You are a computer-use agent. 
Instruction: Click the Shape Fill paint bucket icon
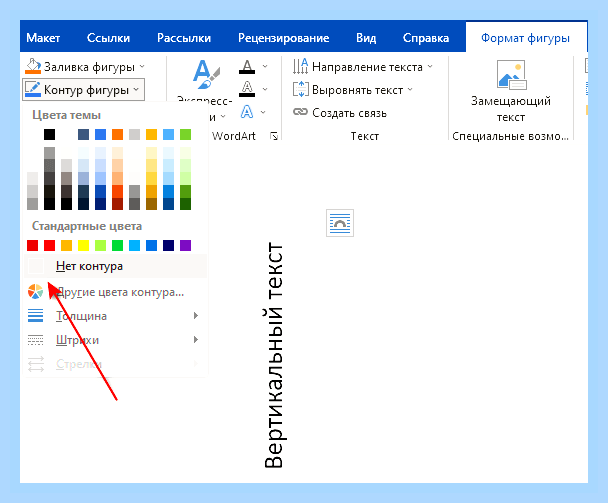pyautogui.click(x=33, y=66)
